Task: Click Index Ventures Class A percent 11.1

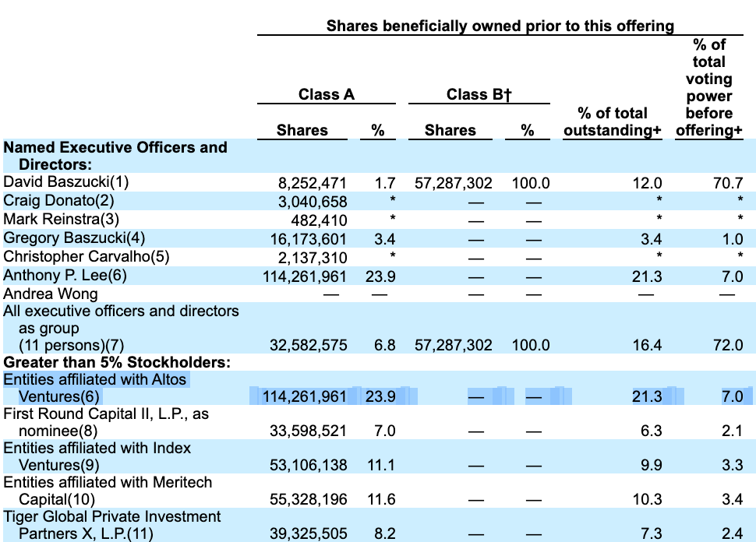Action: 381,466
